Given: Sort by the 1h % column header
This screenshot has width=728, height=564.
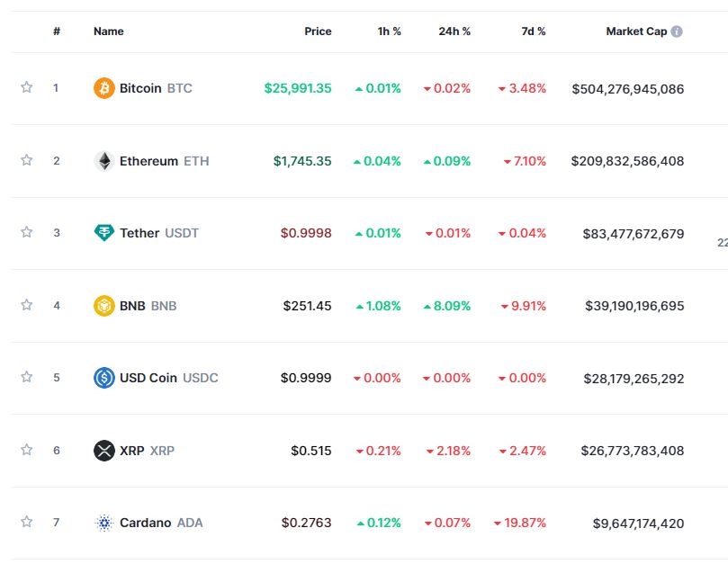Looking at the screenshot, I should [x=389, y=31].
